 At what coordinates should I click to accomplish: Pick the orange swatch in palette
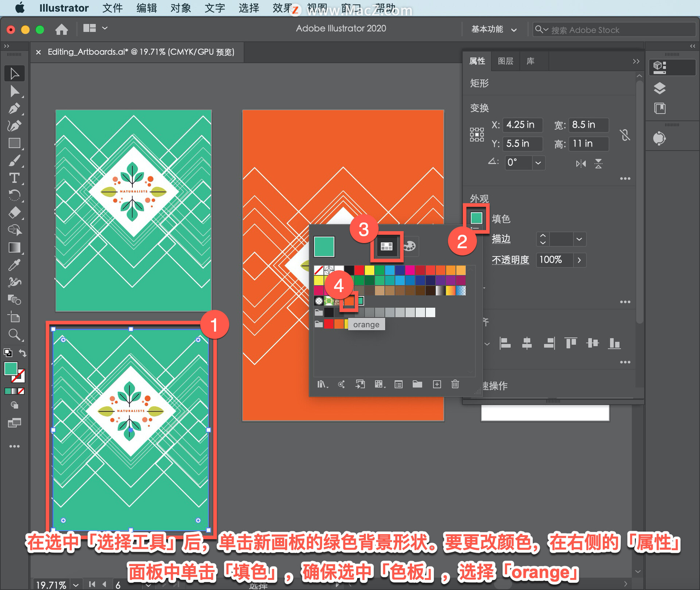click(x=349, y=301)
